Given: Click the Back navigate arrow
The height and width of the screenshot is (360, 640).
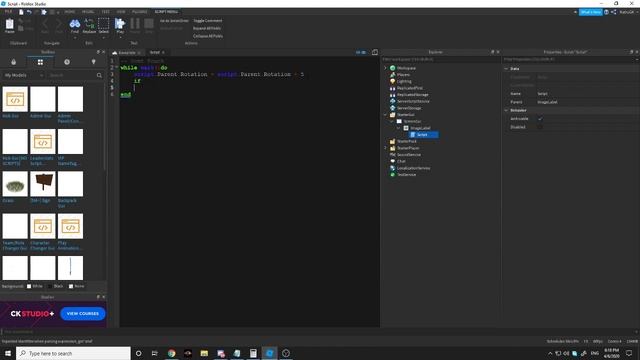Looking at the screenshot, I should 45,24.
